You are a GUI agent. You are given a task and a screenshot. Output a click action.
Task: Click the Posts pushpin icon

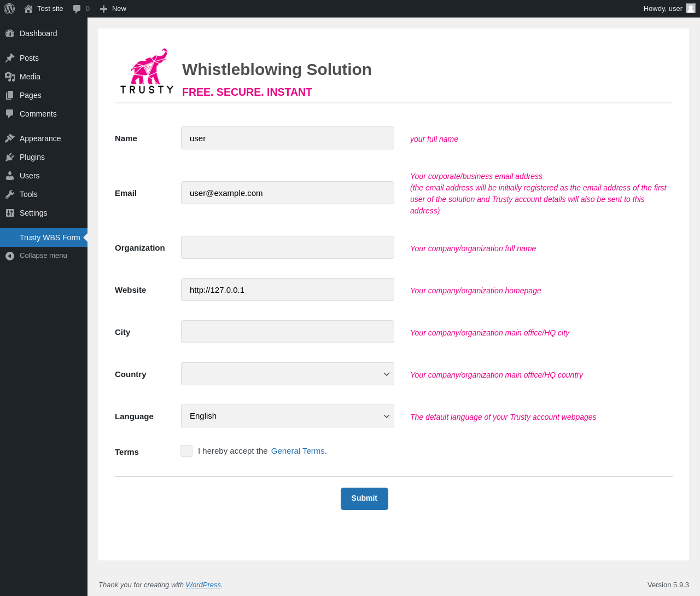pos(10,58)
